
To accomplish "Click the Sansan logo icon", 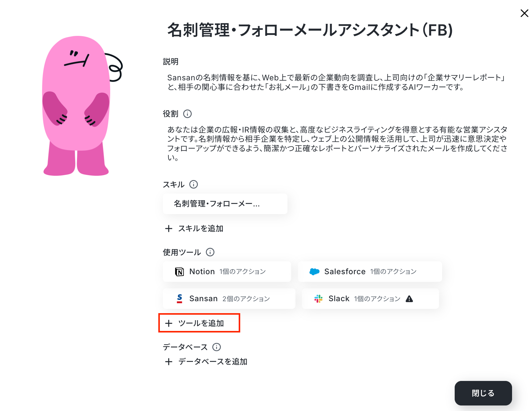I will tap(179, 298).
